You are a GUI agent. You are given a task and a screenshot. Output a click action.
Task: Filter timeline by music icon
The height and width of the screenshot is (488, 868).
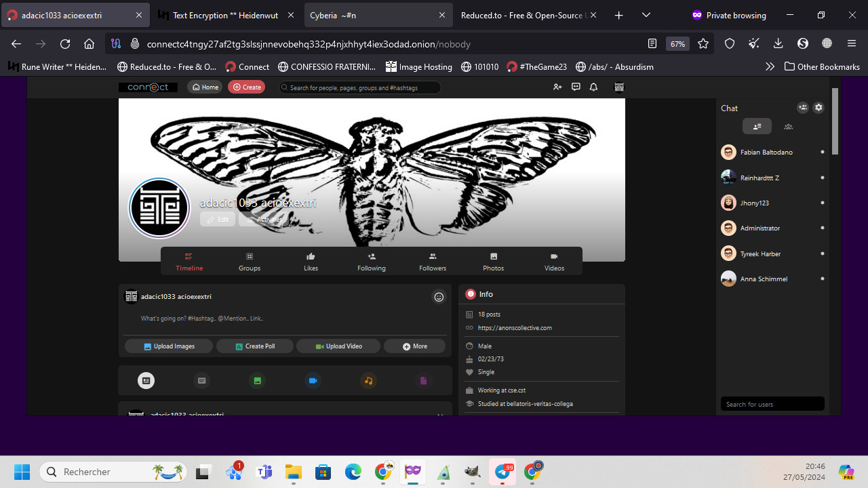[x=368, y=381]
